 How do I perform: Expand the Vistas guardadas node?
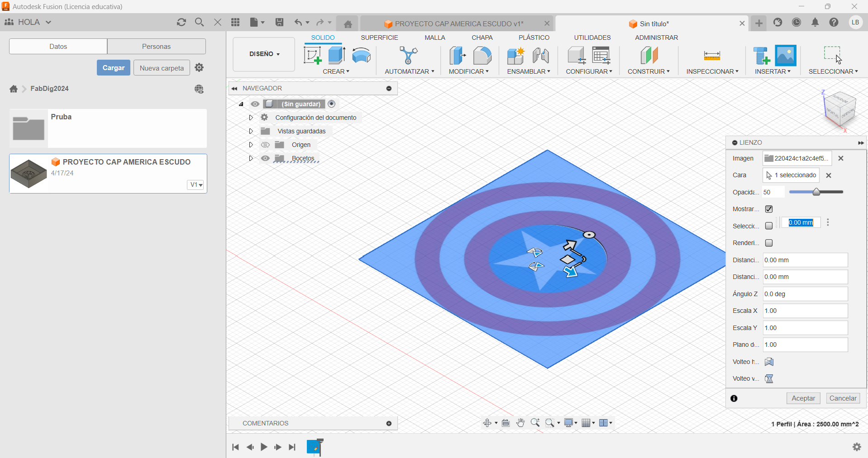click(251, 131)
